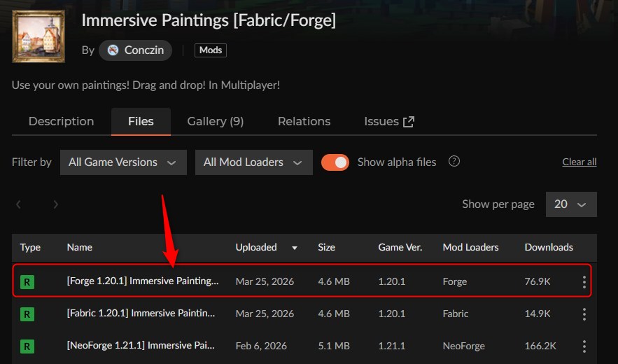Click the 1.21.1 game version cell
The width and height of the screenshot is (618, 364).
point(392,346)
